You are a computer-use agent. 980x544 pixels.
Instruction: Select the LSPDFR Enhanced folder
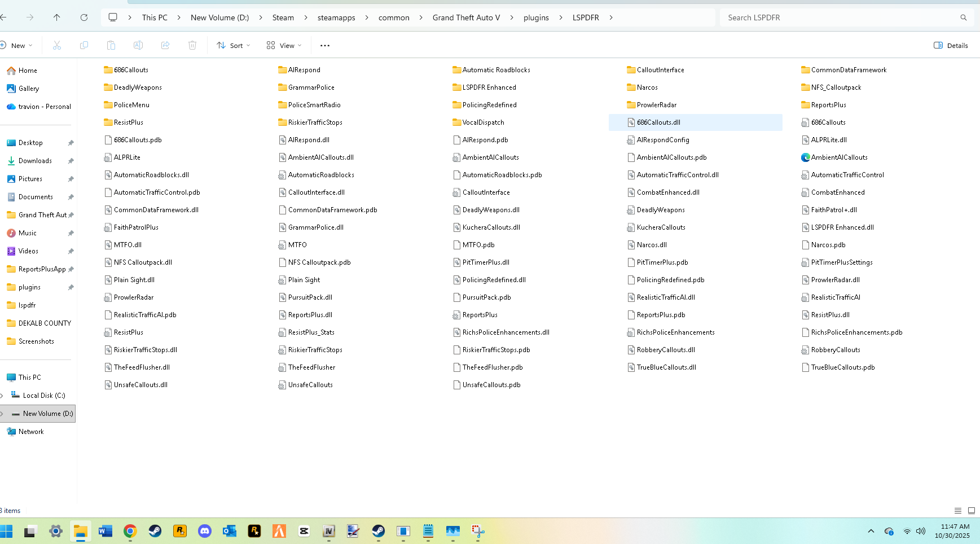pos(489,87)
